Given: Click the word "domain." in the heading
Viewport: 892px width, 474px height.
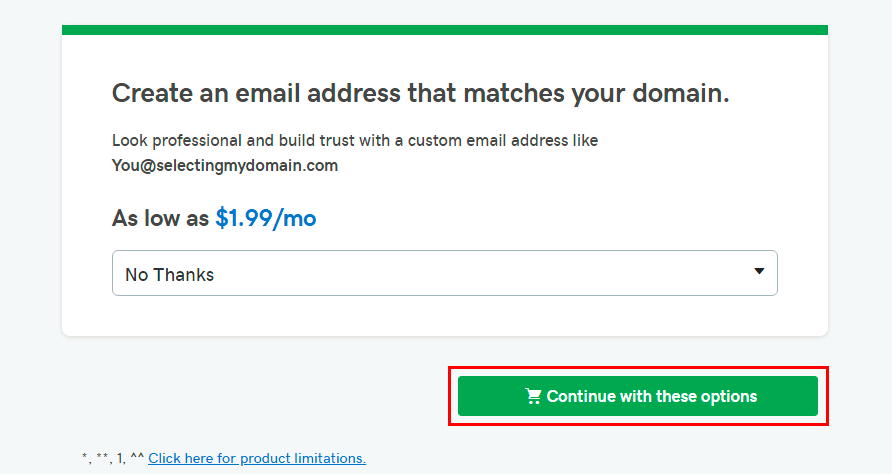Looking at the screenshot, I should click(x=680, y=93).
